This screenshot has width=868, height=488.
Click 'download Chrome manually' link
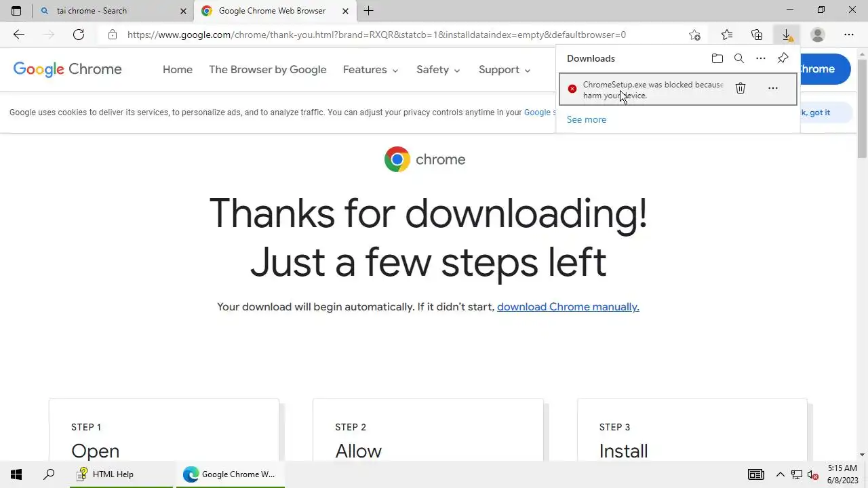[568, 307]
